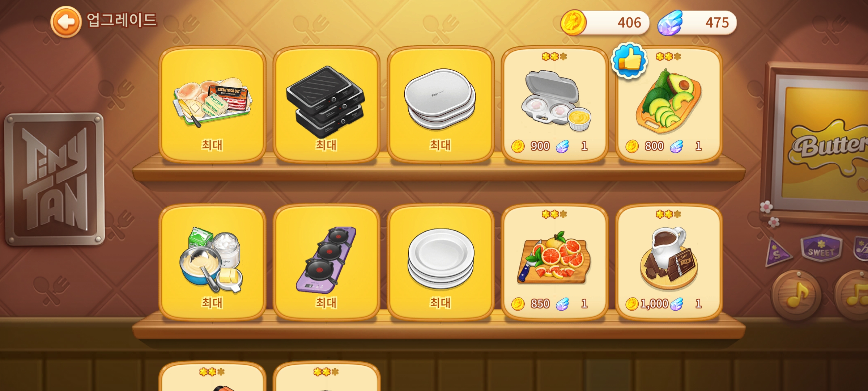Viewport: 868px width, 391px height.
Task: Open the maxed black sandwich grill card
Action: click(x=326, y=105)
